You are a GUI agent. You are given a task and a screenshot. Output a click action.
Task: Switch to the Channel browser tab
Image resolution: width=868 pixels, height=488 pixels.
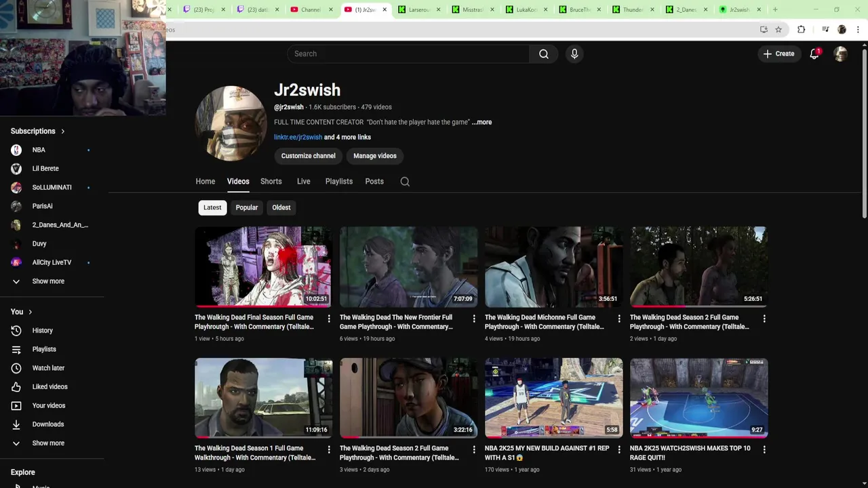coord(311,9)
